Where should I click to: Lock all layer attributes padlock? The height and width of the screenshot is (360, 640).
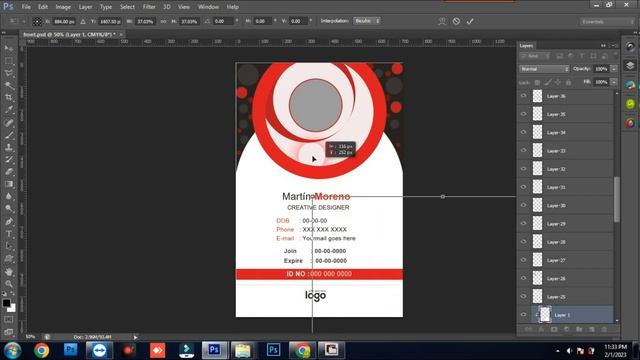pyautogui.click(x=568, y=82)
